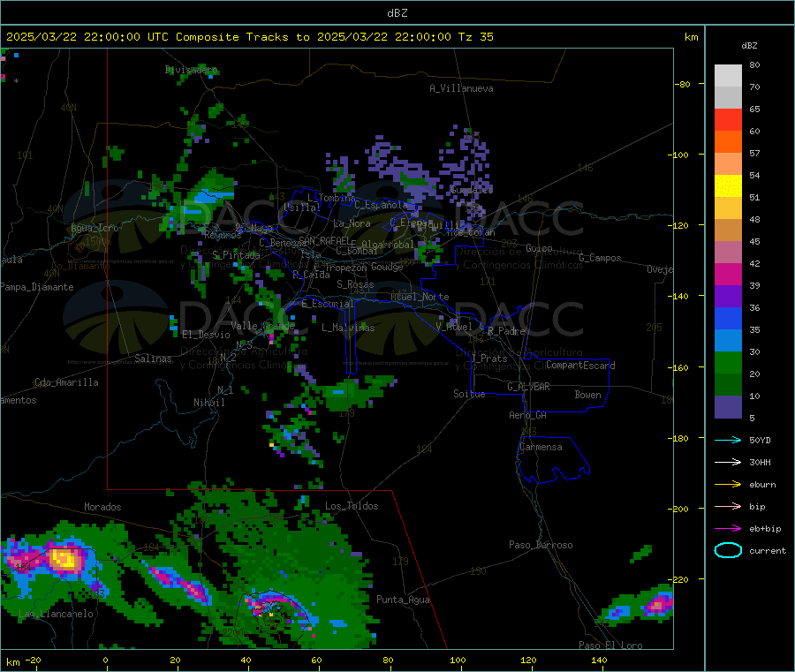The height and width of the screenshot is (672, 795).
Task: Click the '100' tick on bottom km axis
Action: pos(458,660)
